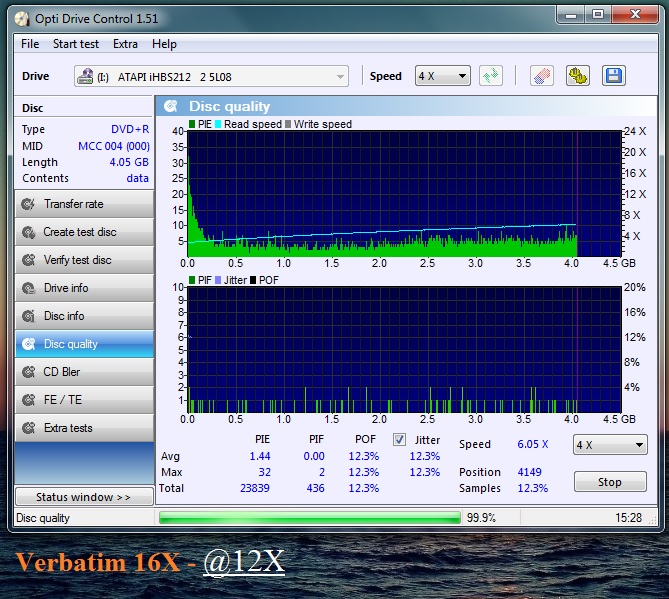This screenshot has height=599, width=669.
Task: Click the disc Type value DVD+R
Action: [130, 129]
